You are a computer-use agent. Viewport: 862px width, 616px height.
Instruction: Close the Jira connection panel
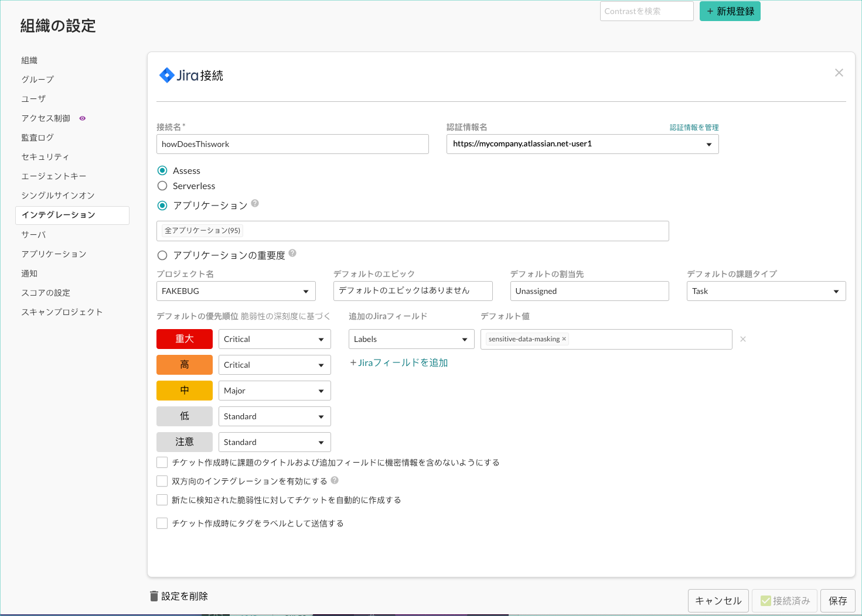pos(839,73)
